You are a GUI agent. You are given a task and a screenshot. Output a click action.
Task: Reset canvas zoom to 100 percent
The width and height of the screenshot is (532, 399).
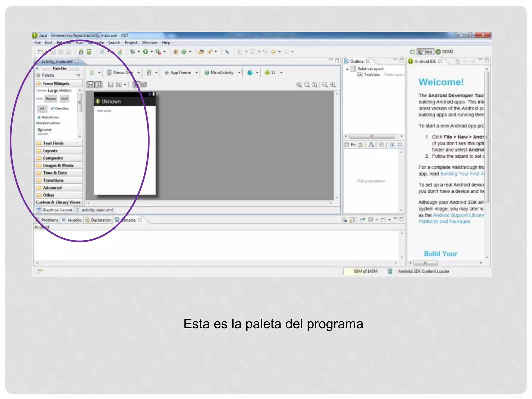point(315,85)
